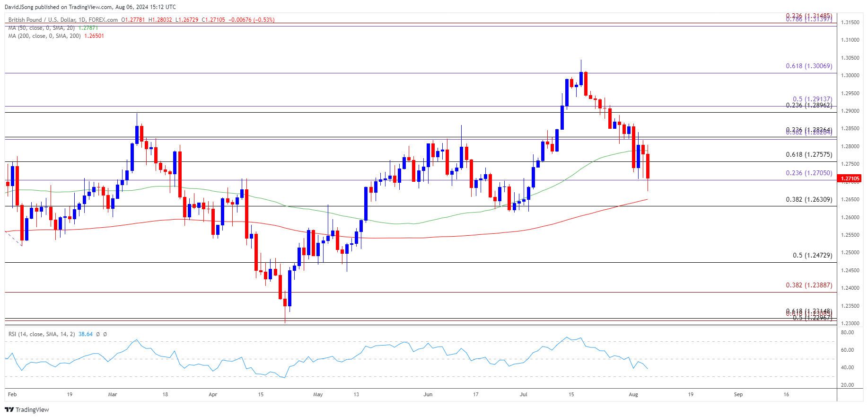Click the 0.5 (1.29137) Fibonacci label
This screenshot has width=868, height=418.
click(812, 99)
